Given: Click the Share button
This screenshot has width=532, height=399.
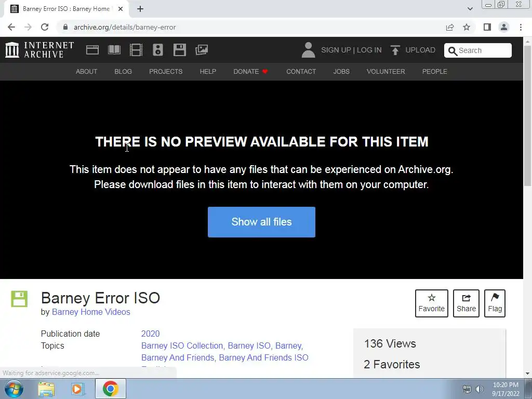Looking at the screenshot, I should click(x=466, y=303).
